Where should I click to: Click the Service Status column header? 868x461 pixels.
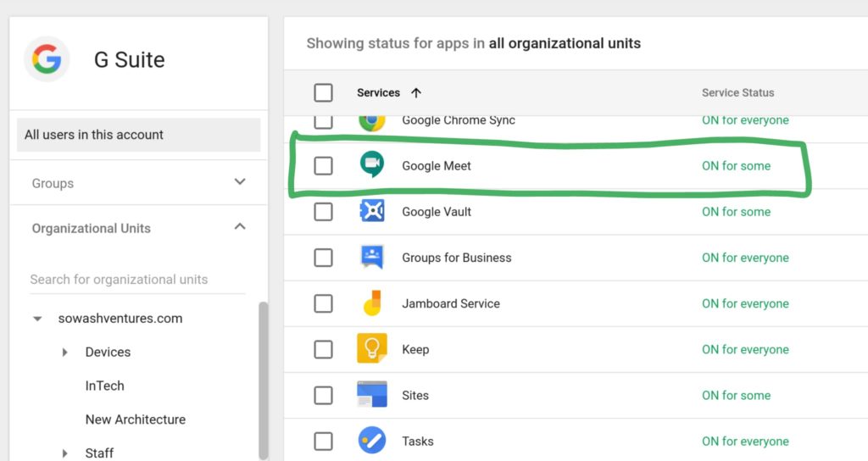pyautogui.click(x=738, y=93)
